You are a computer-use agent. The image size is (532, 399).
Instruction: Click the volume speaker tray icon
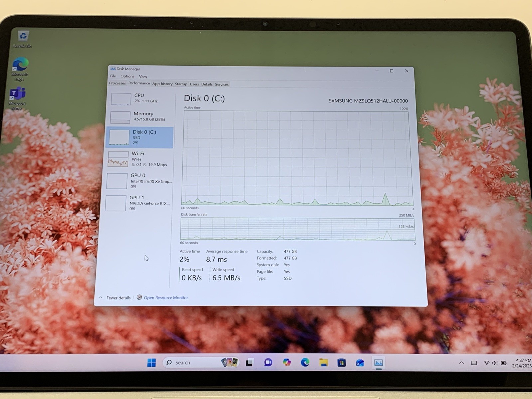[495, 363]
